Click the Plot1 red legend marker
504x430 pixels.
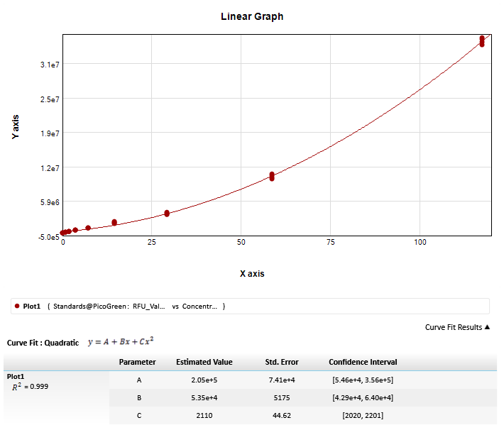point(16,307)
